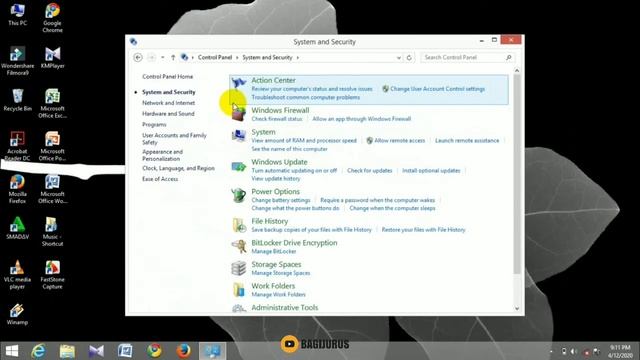
Task: Open the Windows Firewall brick wall icon
Action: click(239, 113)
